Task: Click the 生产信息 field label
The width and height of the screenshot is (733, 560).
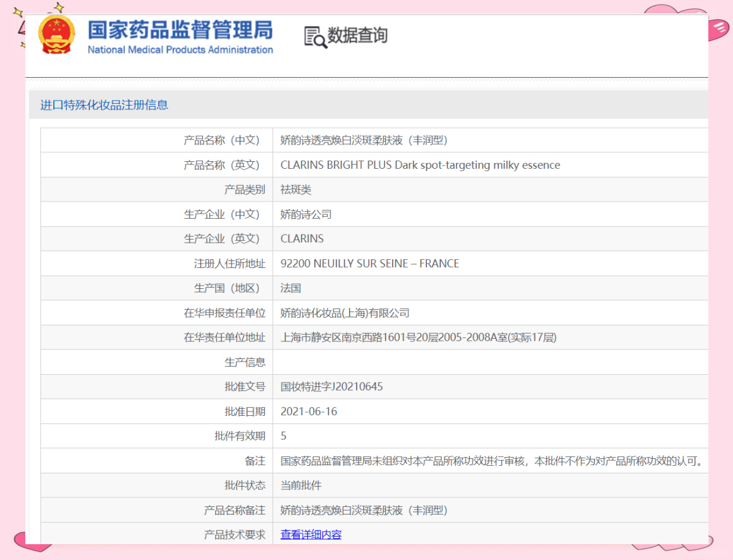Action: tap(245, 362)
